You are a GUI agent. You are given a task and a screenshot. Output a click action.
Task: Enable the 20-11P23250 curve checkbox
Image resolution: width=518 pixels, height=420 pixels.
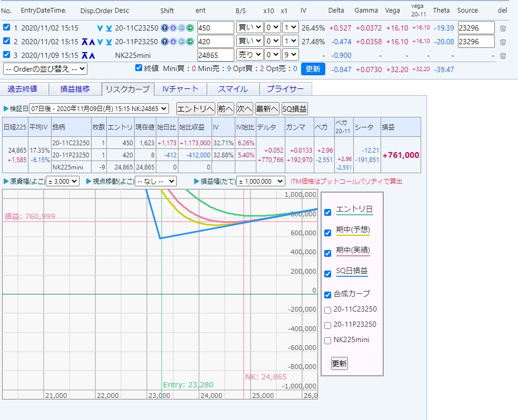(328, 325)
